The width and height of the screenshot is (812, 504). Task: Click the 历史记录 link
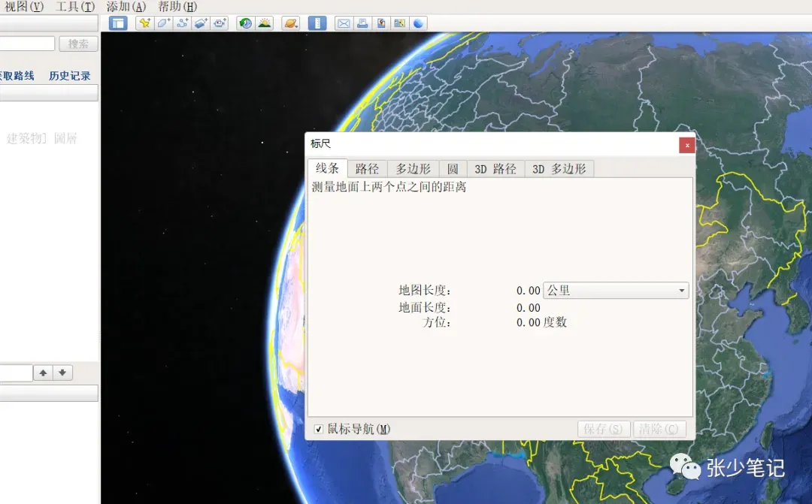click(70, 76)
